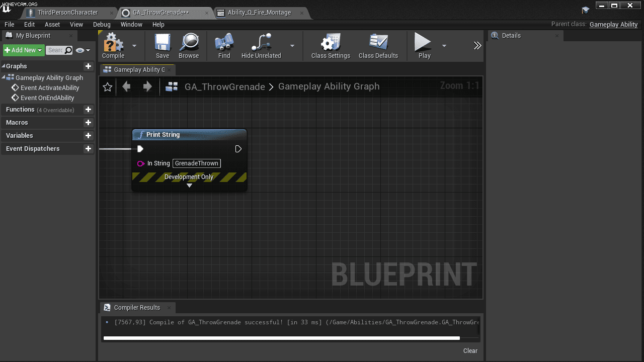Screen dimensions: 644x362
Task: Open Play options dropdown arrow
Action: [444, 46]
